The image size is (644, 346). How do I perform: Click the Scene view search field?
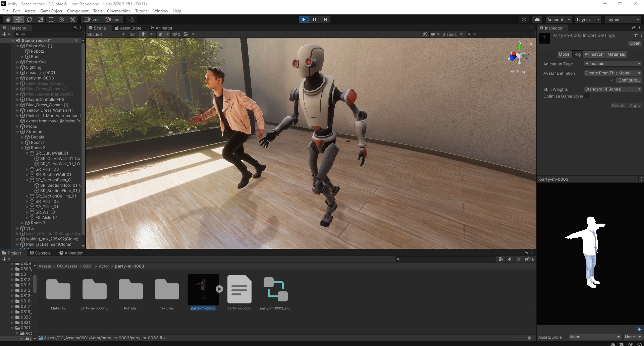point(501,34)
